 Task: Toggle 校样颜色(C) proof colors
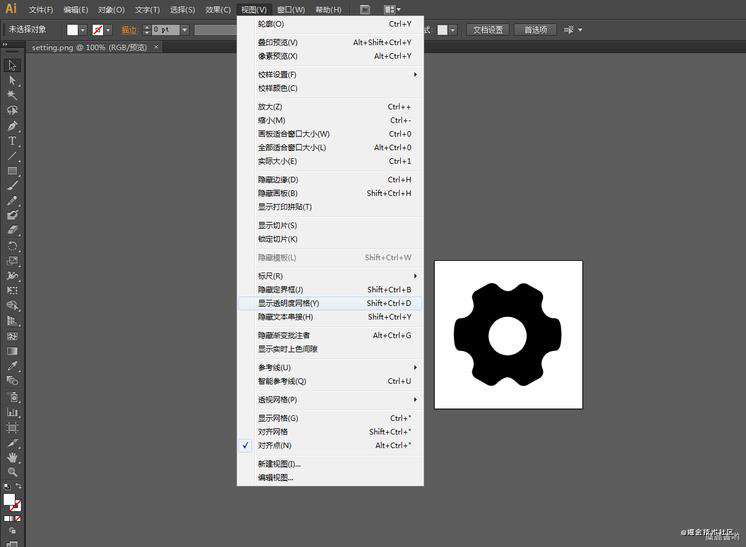point(330,88)
